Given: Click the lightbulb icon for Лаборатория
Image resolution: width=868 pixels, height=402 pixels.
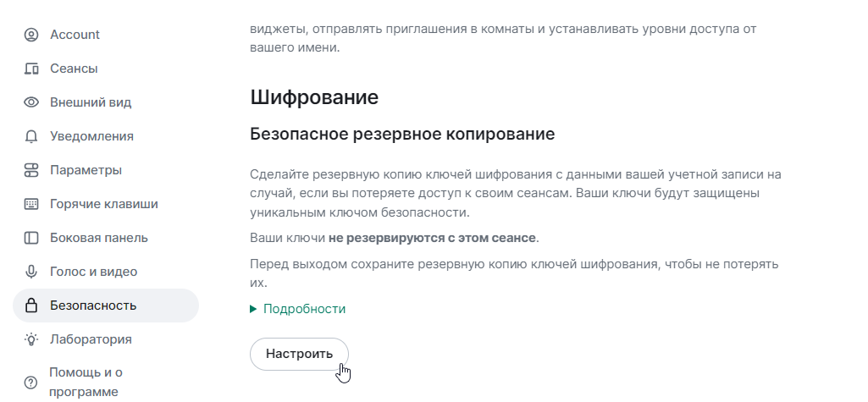Looking at the screenshot, I should pos(31,339).
